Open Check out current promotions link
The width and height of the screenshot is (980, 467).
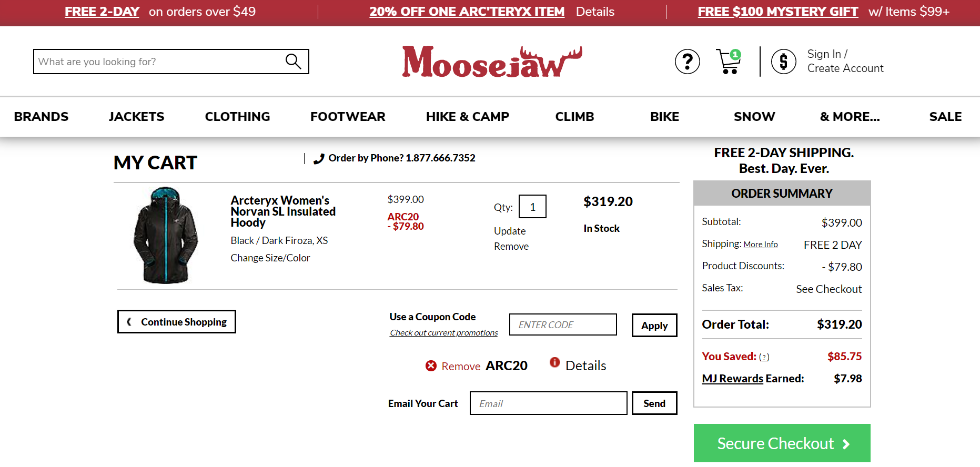pyautogui.click(x=443, y=332)
